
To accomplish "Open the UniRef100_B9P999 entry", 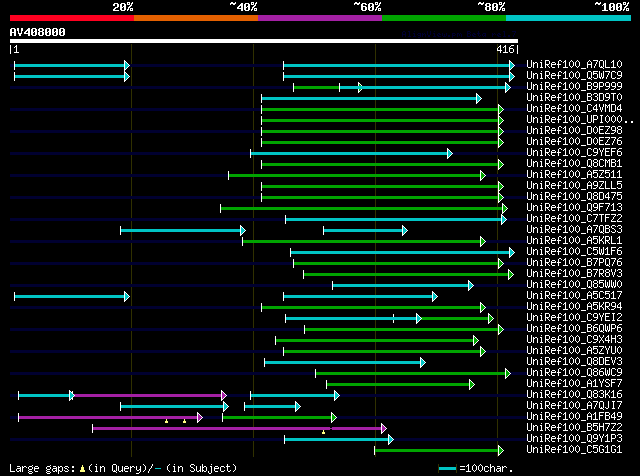I will (574, 87).
